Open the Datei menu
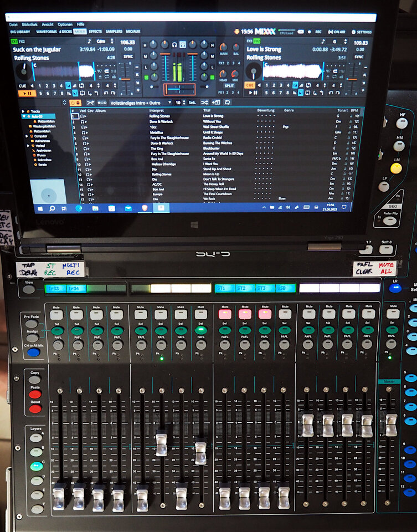417x532 pixels. pos(13,24)
